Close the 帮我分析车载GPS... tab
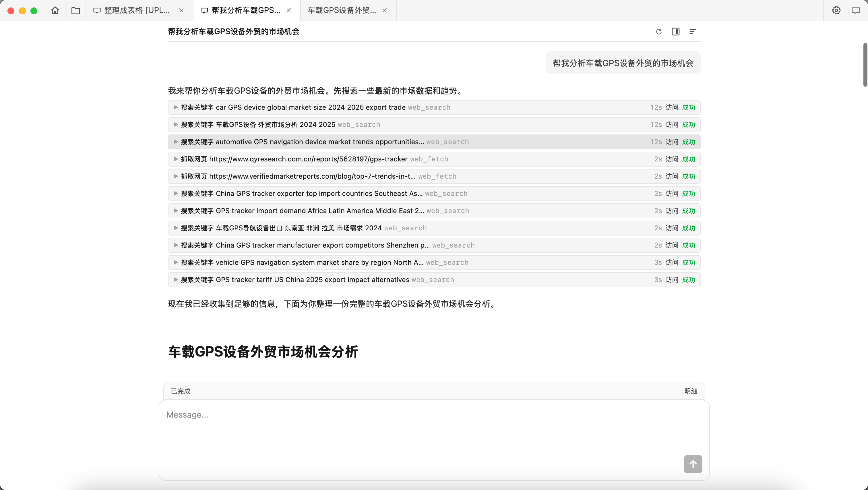Screen dimensions: 868x490 point(289,10)
